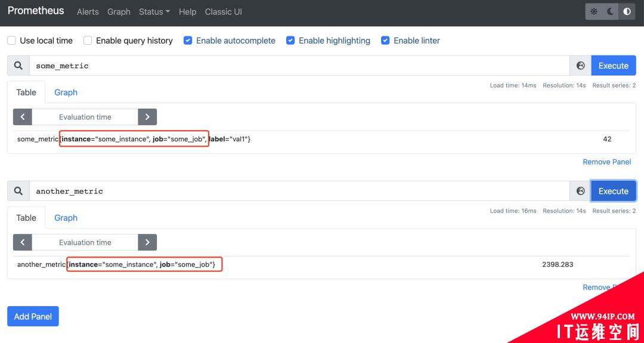
Task: Click the another_metric result series row
Action: 321,264
